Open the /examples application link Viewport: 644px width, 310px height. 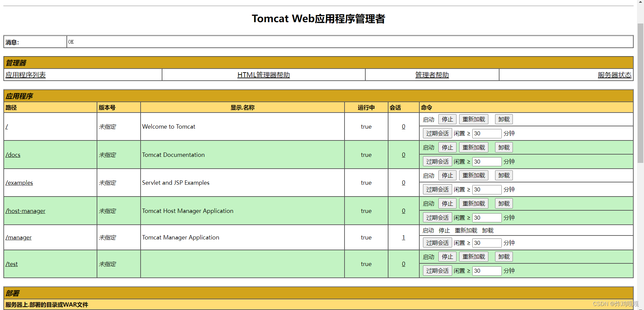[x=19, y=183]
